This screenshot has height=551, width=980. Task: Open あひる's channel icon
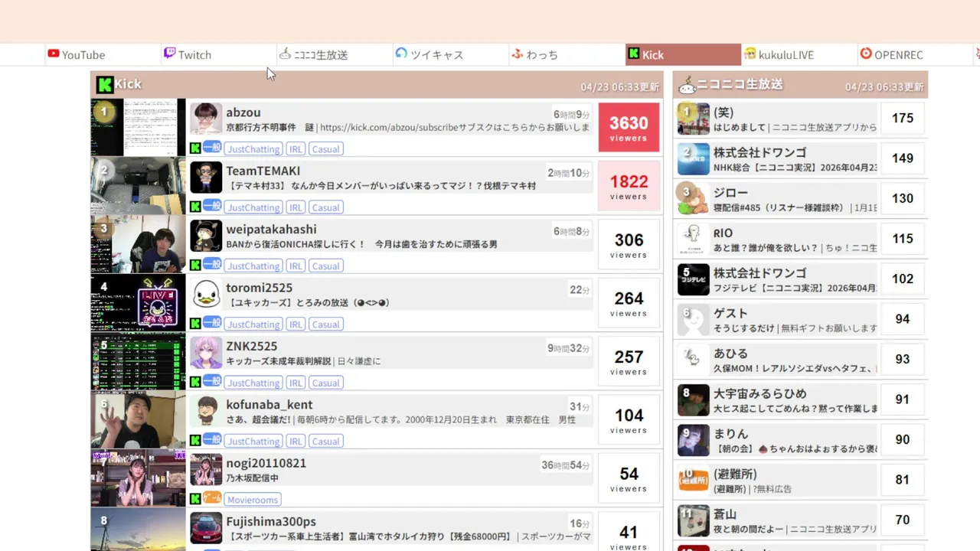694,359
